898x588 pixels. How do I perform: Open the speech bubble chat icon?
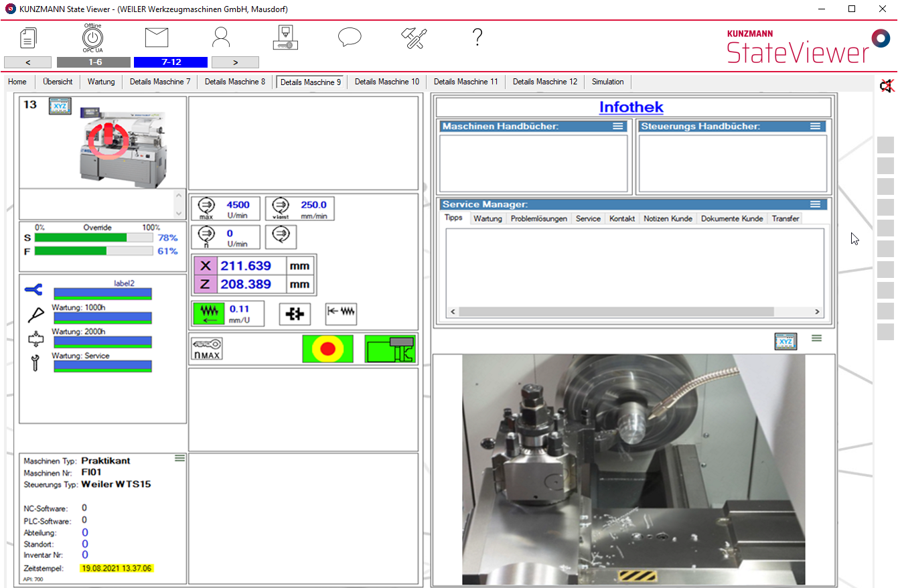click(x=350, y=38)
